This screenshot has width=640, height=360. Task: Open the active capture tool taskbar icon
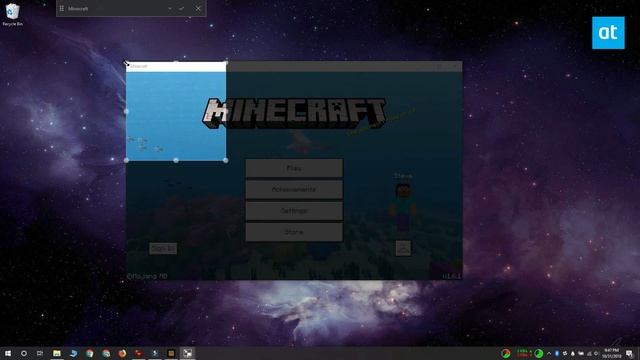click(x=187, y=353)
